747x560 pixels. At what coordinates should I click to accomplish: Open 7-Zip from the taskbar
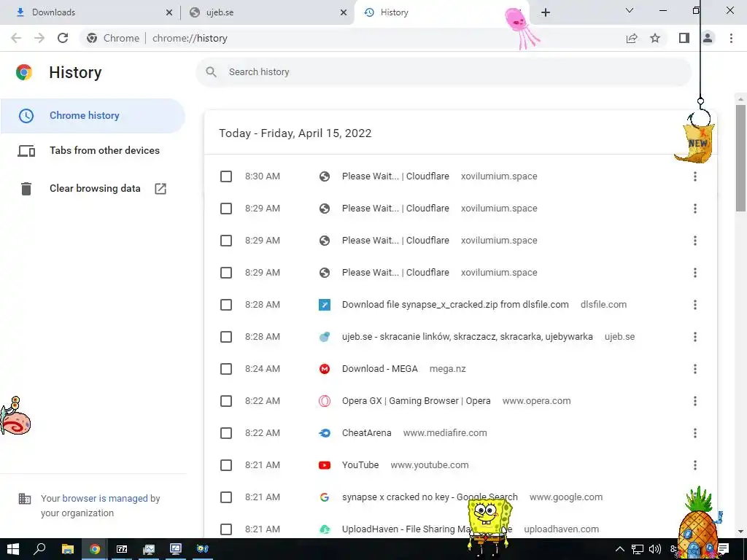(x=122, y=549)
